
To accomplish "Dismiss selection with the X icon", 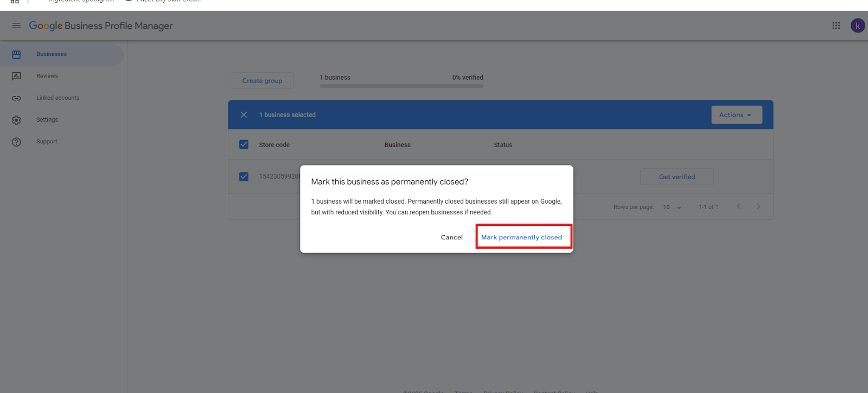I will click(244, 115).
